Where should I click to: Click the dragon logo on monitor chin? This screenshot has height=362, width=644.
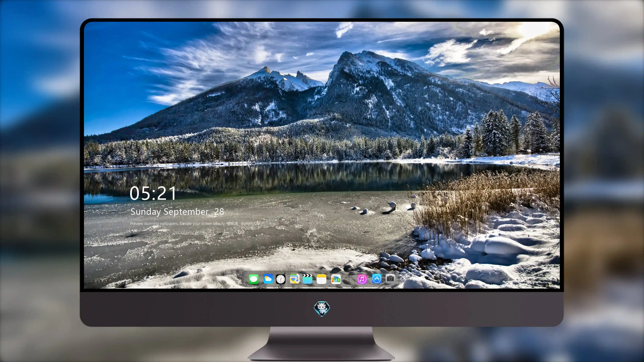click(322, 309)
